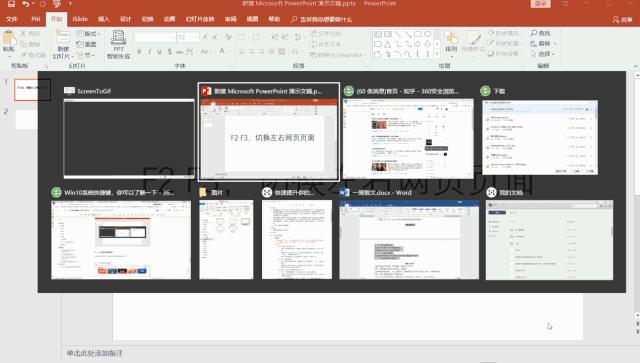640x363 pixels.
Task: Select the 一期推文.docx Word window thumbnail
Action: (409, 240)
